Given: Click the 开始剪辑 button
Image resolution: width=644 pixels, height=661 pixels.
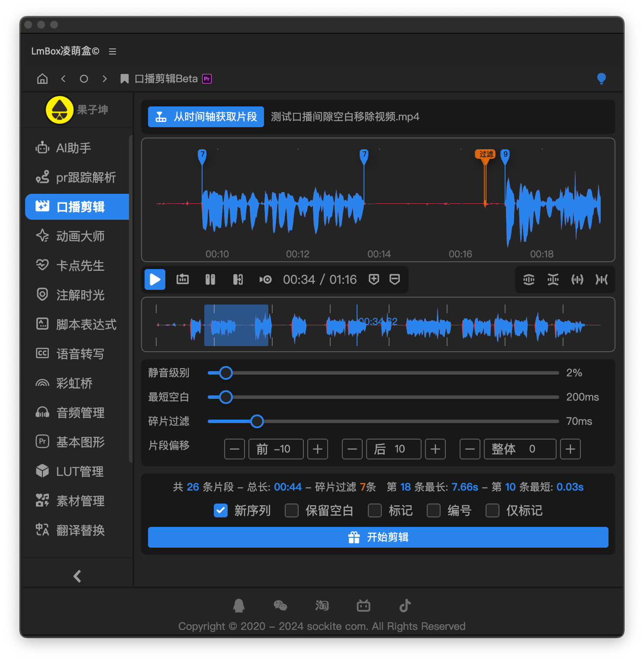Looking at the screenshot, I should pyautogui.click(x=378, y=537).
